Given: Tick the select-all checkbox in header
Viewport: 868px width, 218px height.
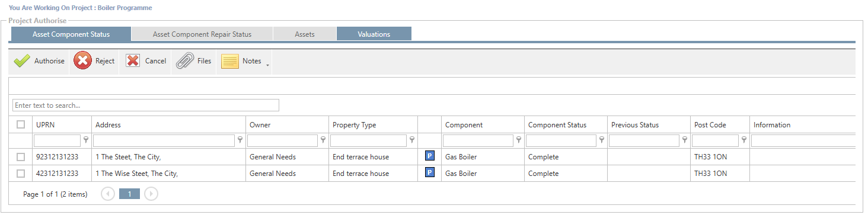Looking at the screenshot, I should coord(21,124).
